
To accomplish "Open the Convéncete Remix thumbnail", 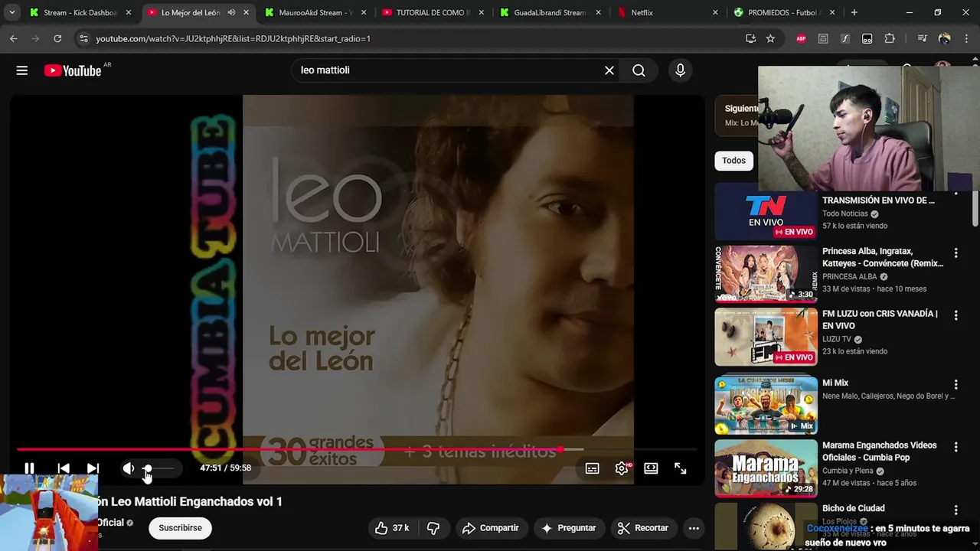I will tap(766, 274).
